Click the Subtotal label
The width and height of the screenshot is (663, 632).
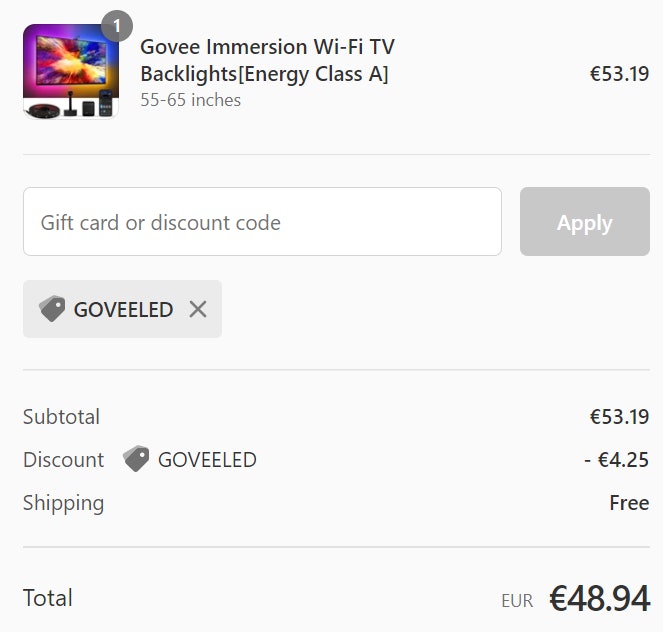pos(62,417)
